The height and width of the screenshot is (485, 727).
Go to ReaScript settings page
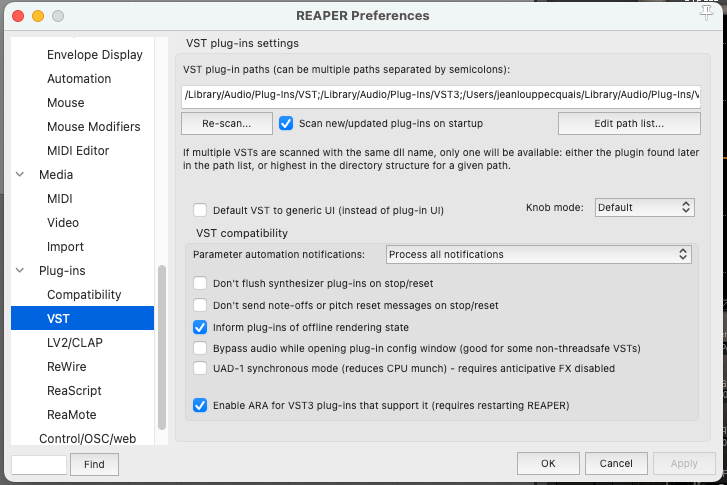(74, 391)
